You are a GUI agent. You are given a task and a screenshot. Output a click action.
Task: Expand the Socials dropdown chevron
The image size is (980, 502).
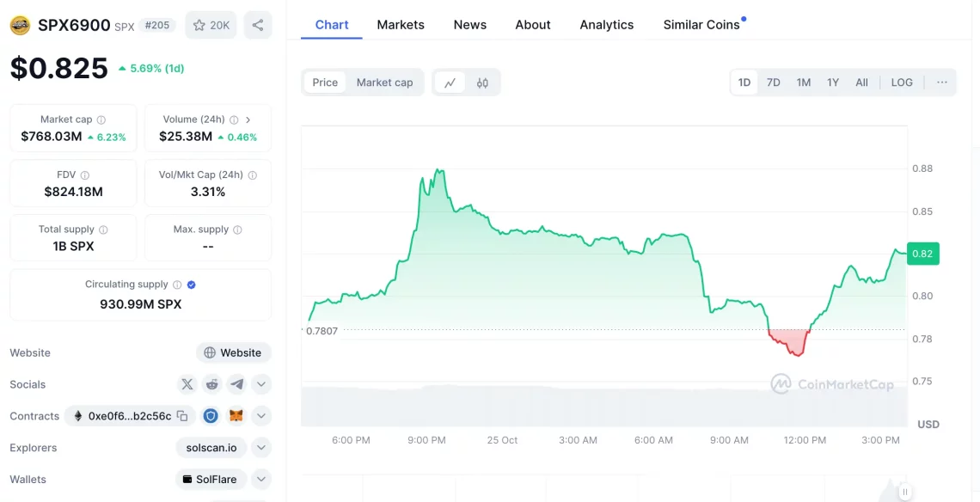coord(261,384)
